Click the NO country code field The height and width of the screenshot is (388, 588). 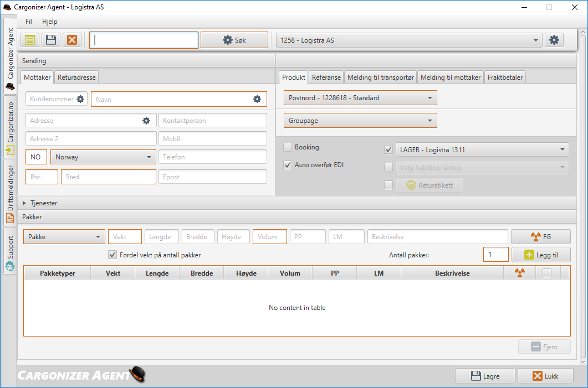coord(37,157)
